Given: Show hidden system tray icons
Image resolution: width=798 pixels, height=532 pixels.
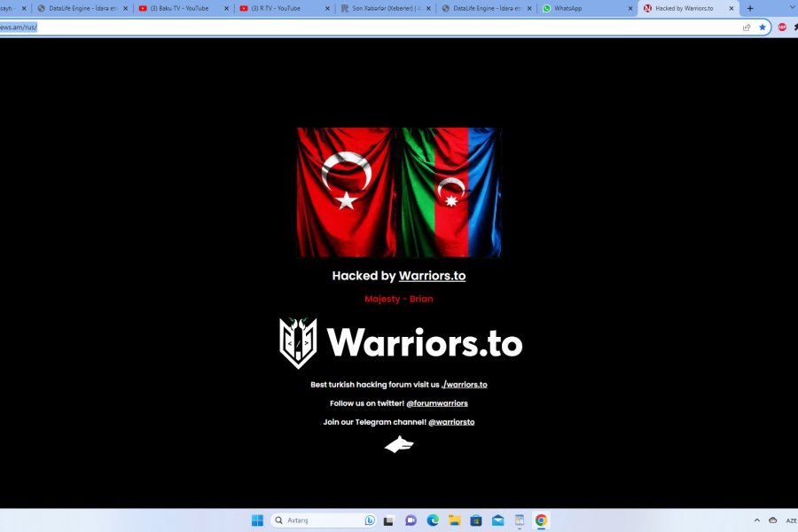Looking at the screenshot, I should point(757,520).
